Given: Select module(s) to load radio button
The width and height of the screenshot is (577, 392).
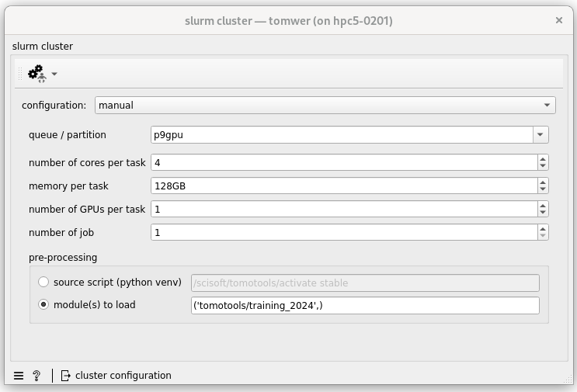Looking at the screenshot, I should click(x=43, y=304).
